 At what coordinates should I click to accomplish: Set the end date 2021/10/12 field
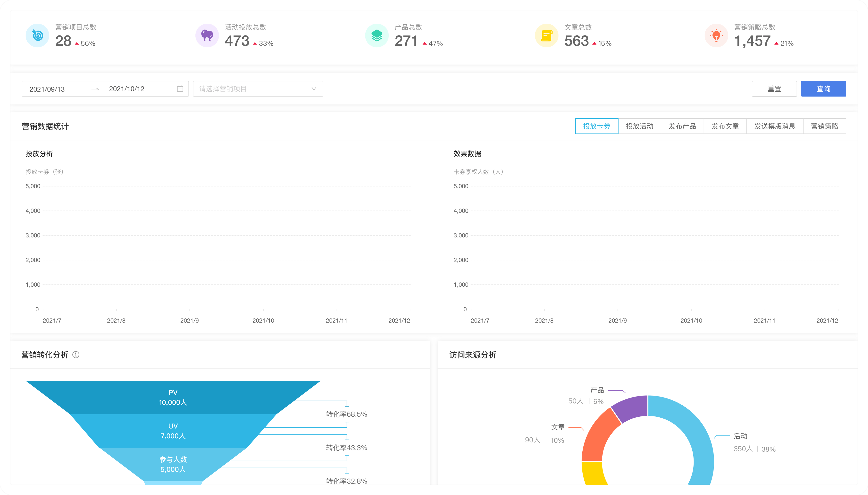127,89
